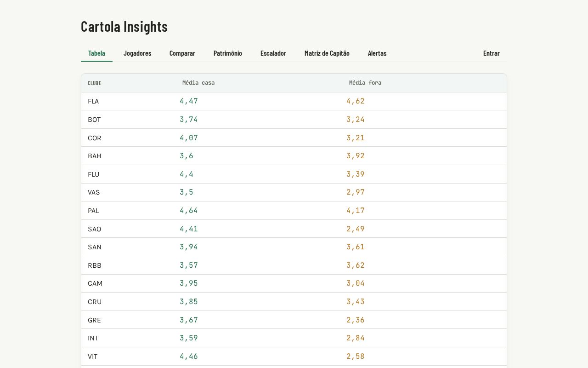Click the GRE club name
The image size is (588, 368).
coord(94,320)
